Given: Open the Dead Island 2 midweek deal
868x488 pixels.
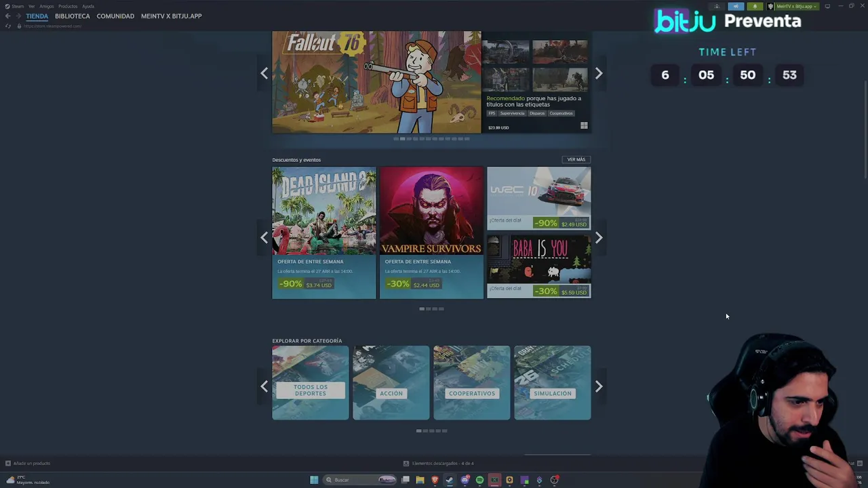Looking at the screenshot, I should pos(324,232).
